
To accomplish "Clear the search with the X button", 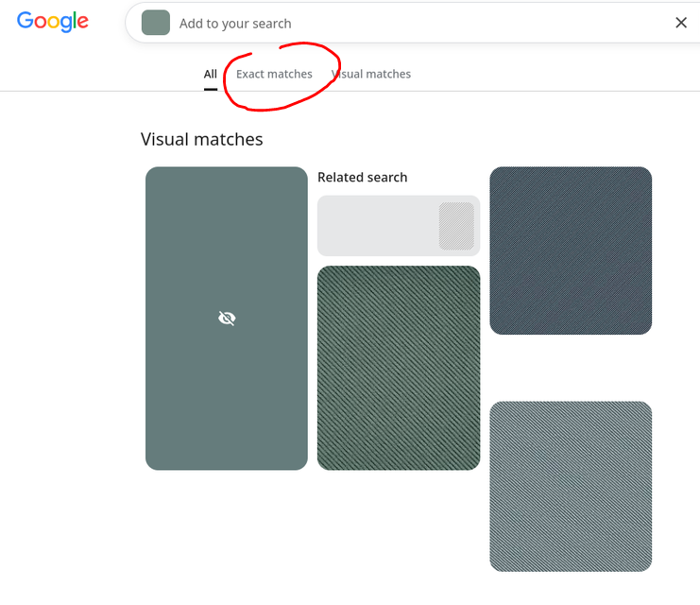I will coord(681,23).
